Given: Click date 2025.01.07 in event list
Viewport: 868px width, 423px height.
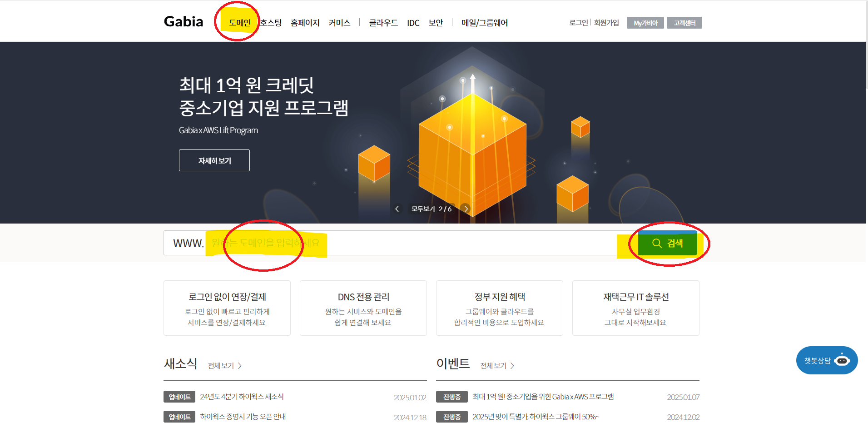Looking at the screenshot, I should pyautogui.click(x=683, y=397).
